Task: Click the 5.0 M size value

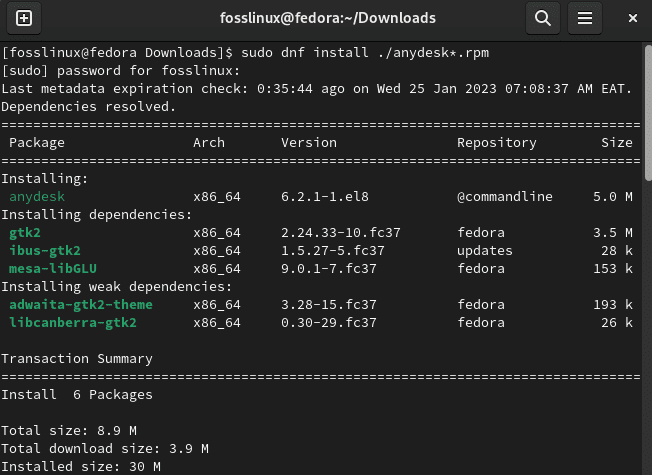Action: coord(613,197)
